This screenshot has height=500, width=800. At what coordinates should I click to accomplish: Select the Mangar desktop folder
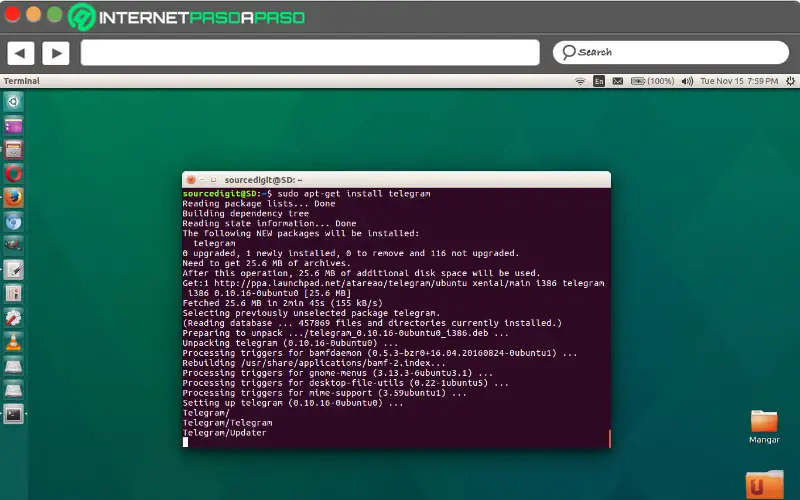pos(764,427)
